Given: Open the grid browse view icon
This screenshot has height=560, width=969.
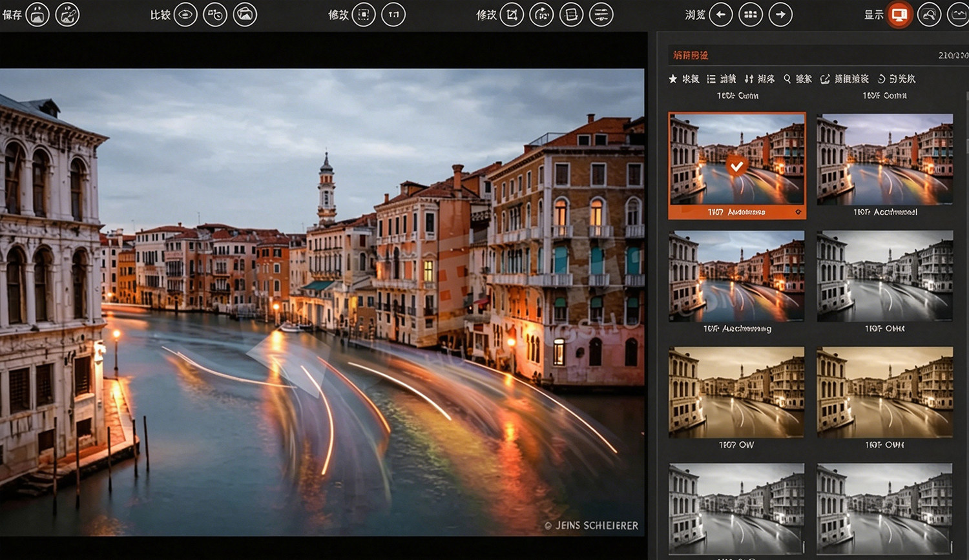Looking at the screenshot, I should click(x=751, y=14).
